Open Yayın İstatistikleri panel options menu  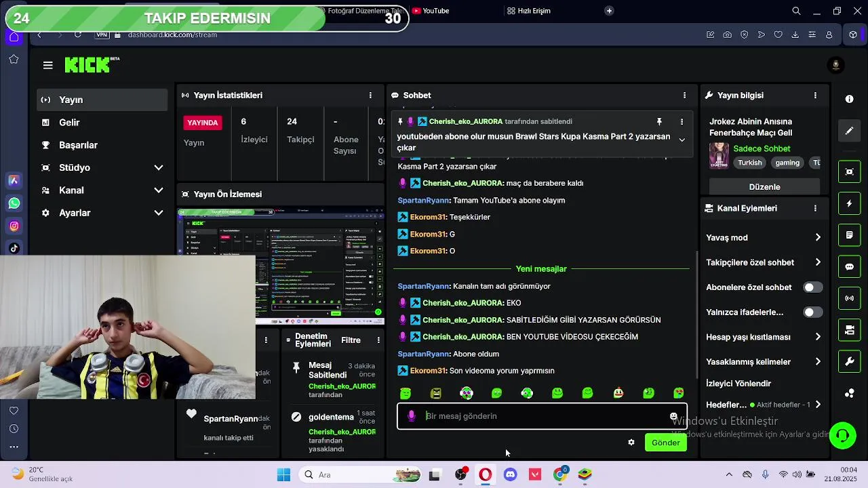point(370,96)
